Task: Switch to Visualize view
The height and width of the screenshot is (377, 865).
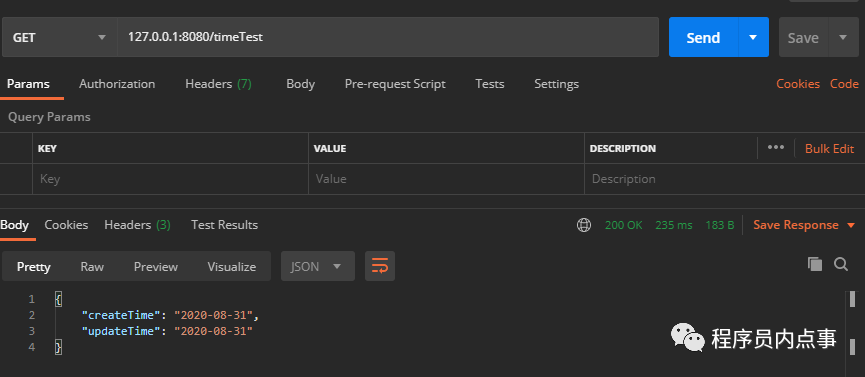Action: click(232, 267)
